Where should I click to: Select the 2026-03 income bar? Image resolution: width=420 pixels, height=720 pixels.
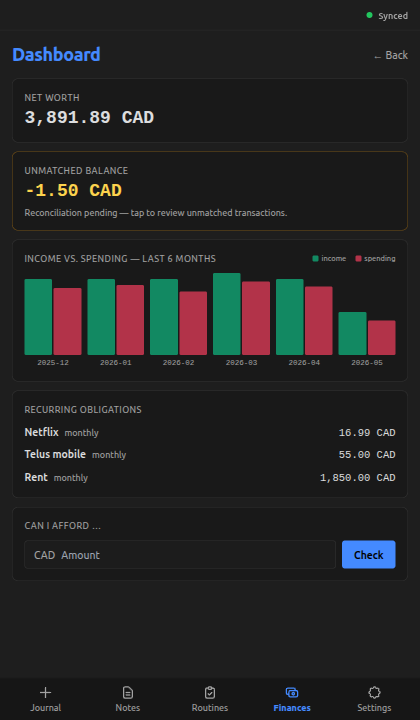(227, 314)
